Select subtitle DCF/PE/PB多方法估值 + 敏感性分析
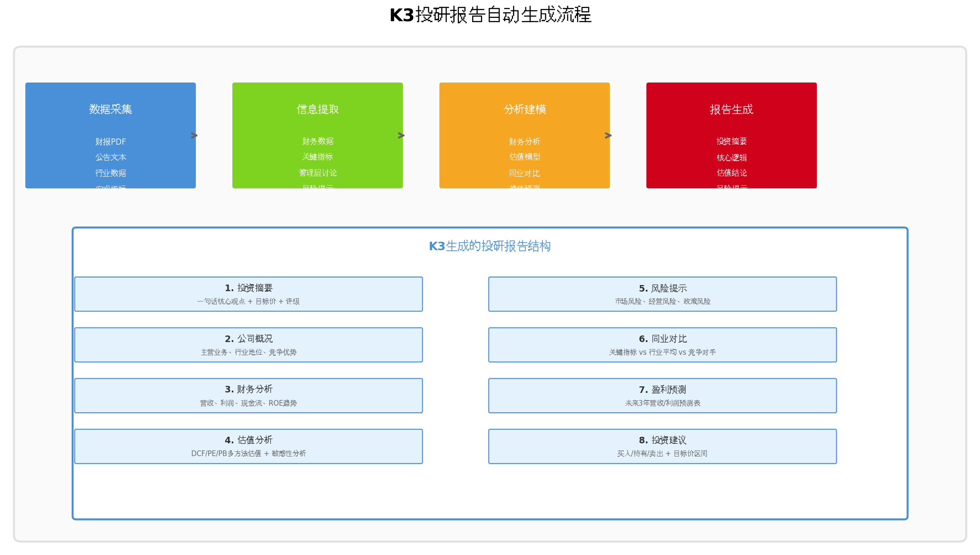The width and height of the screenshot is (980, 555). point(249,454)
